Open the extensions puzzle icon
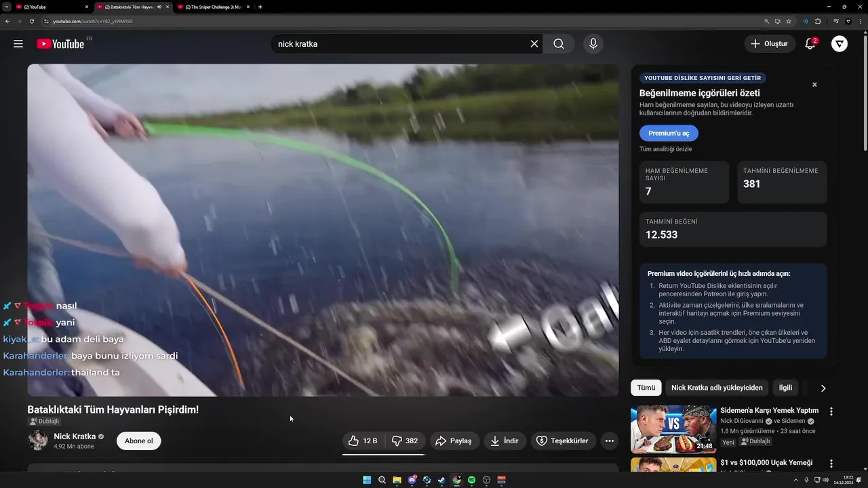This screenshot has height=488, width=868. coord(818,21)
